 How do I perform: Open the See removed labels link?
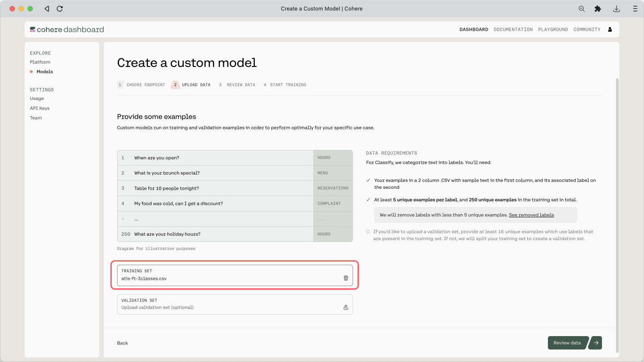(x=531, y=215)
